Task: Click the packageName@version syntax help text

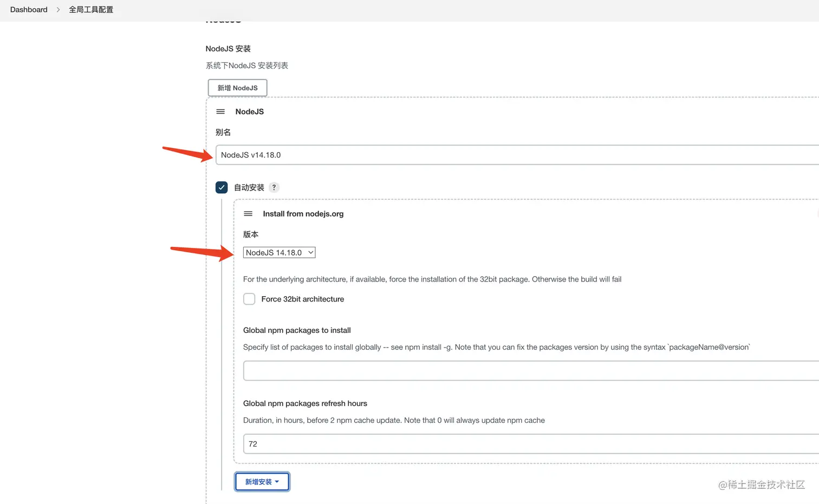Action: tap(497, 347)
